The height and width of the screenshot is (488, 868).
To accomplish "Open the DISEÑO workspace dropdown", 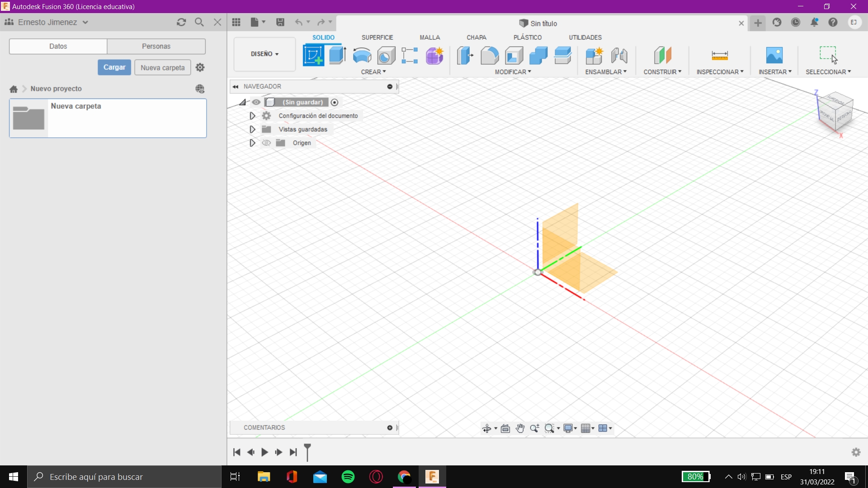I will pyautogui.click(x=264, y=54).
